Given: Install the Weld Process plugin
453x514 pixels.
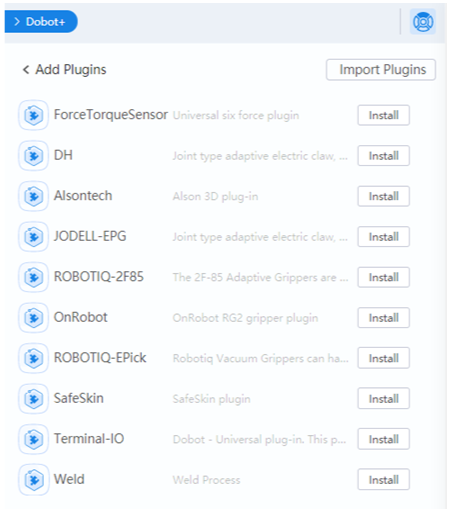Looking at the screenshot, I should coord(384,480).
